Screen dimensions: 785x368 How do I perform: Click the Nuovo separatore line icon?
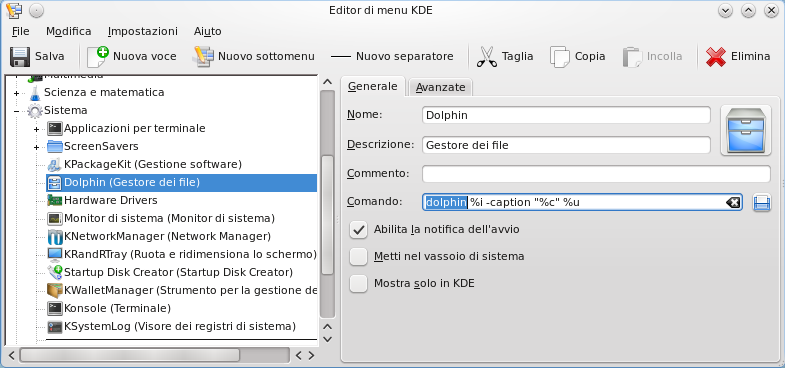pyautogui.click(x=341, y=57)
